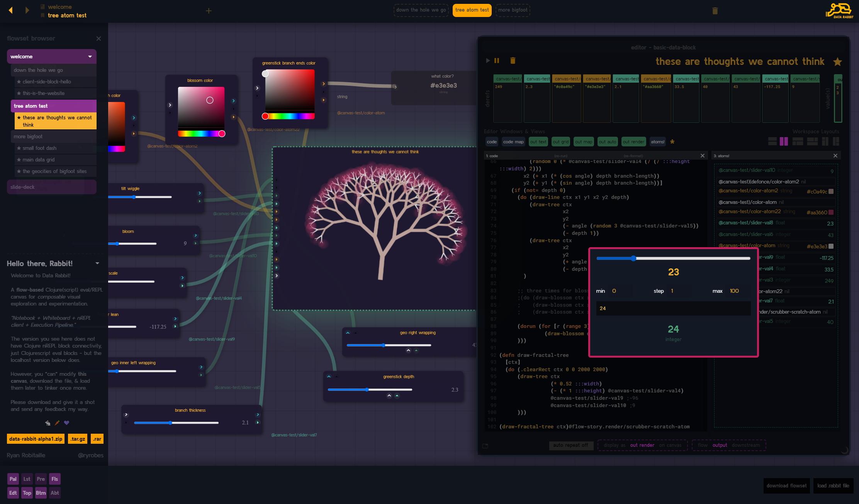The image size is (859, 504).
Task: Toggle the Pal panel button
Action: coord(13,479)
